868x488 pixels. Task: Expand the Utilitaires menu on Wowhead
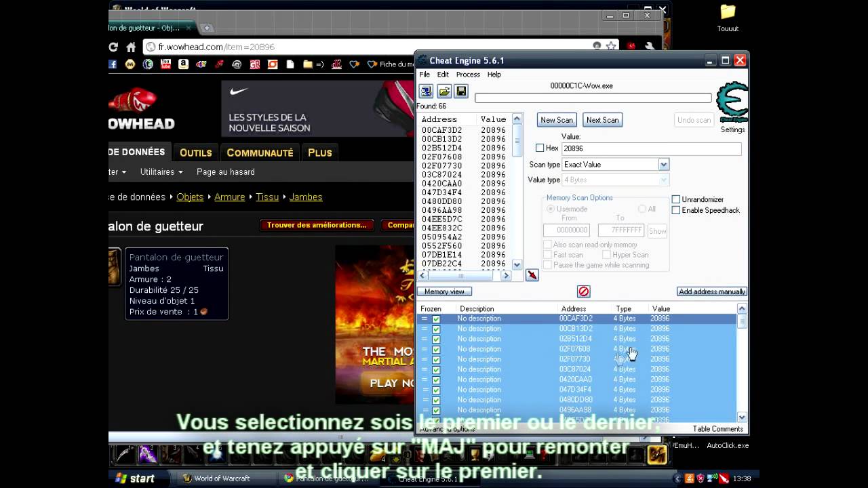(x=161, y=171)
